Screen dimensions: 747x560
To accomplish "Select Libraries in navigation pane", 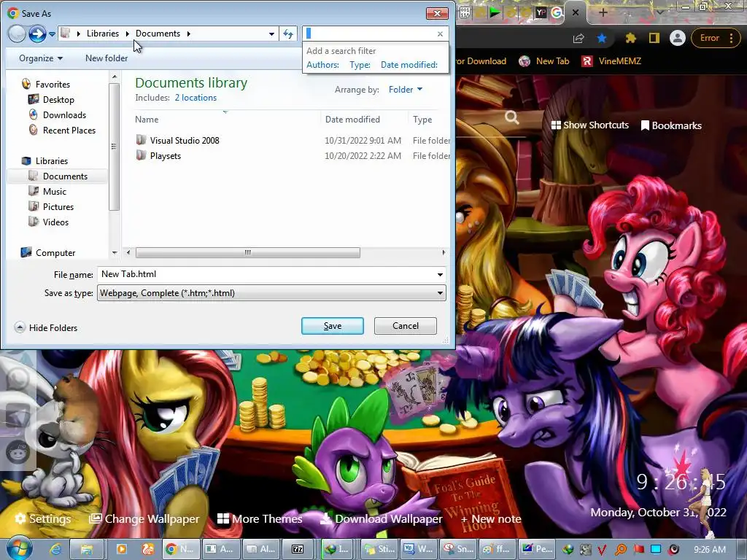I will click(x=52, y=161).
